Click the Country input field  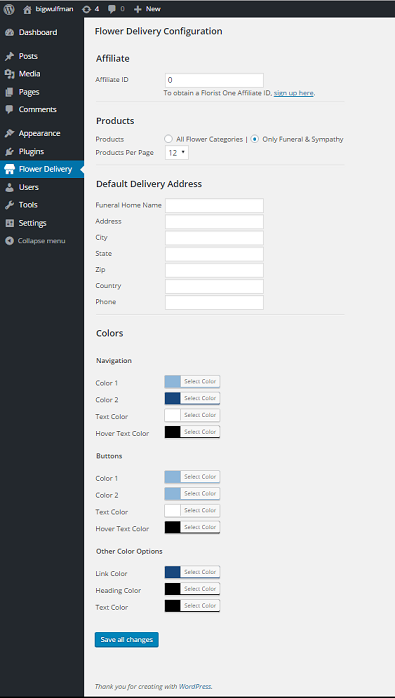[214, 286]
